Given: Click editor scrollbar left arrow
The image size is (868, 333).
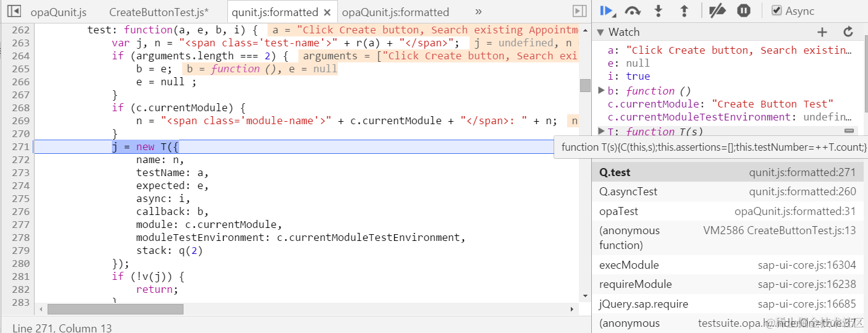Looking at the screenshot, I should [x=41, y=309].
